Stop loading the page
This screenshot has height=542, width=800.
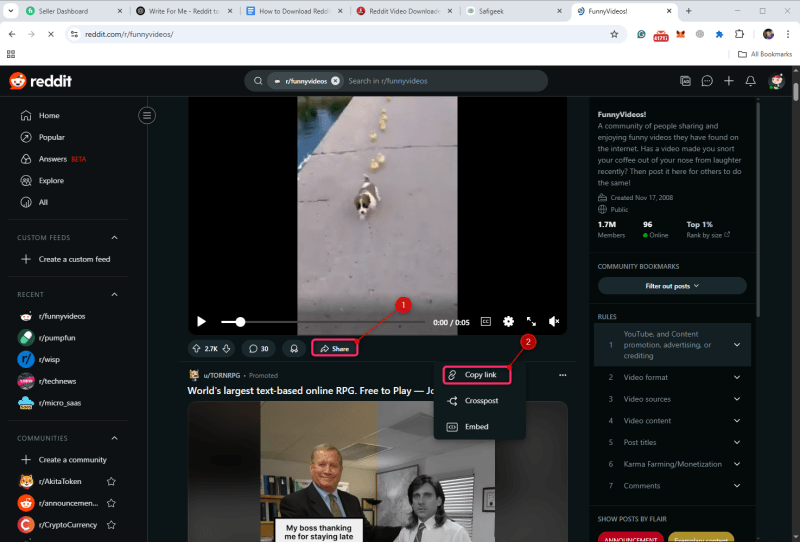(51, 34)
